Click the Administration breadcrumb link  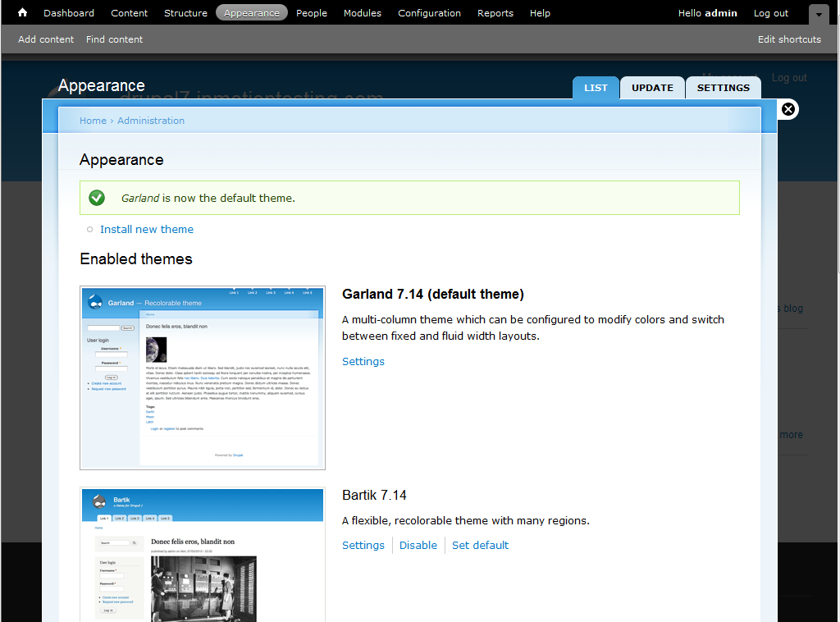click(151, 121)
